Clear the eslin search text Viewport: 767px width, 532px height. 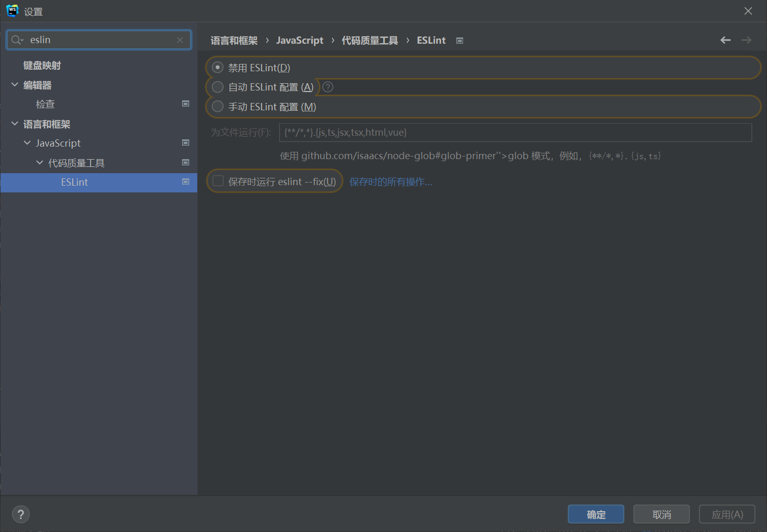tap(180, 40)
